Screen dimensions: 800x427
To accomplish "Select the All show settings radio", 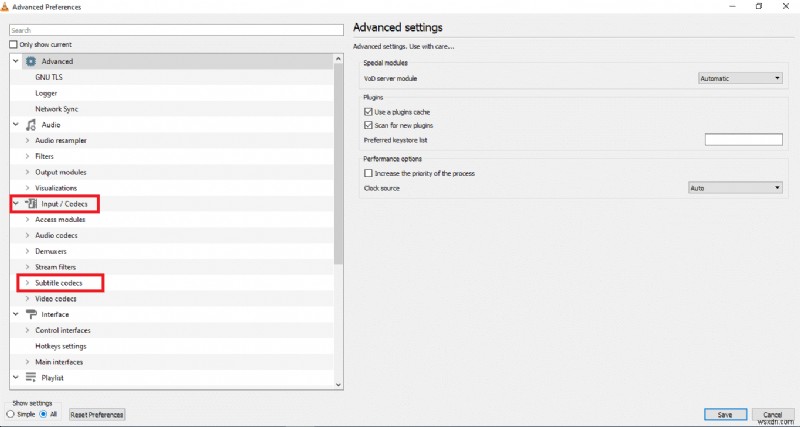I will pos(43,414).
